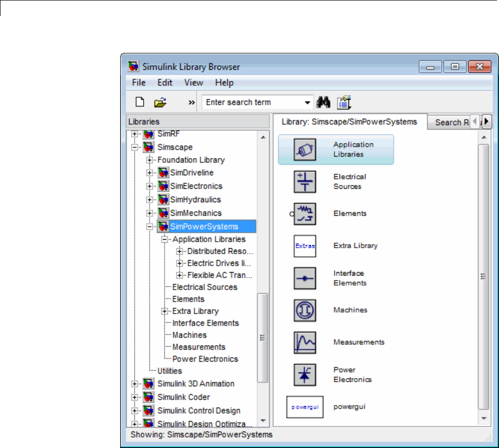Click the powergui block label
This screenshot has width=499, height=448.
coord(349,407)
